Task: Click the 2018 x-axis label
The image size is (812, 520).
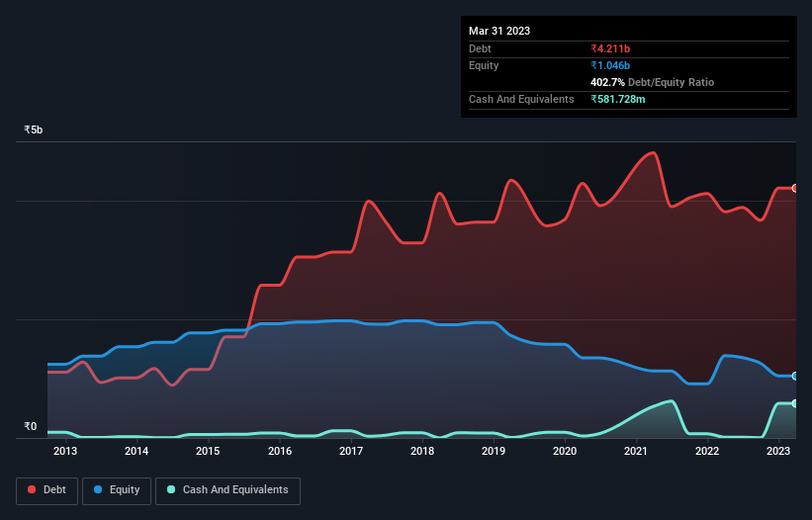Action: point(422,451)
